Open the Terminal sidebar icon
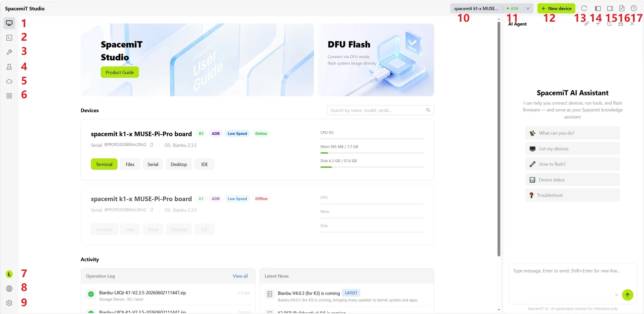This screenshot has width=644, height=314. [x=9, y=38]
